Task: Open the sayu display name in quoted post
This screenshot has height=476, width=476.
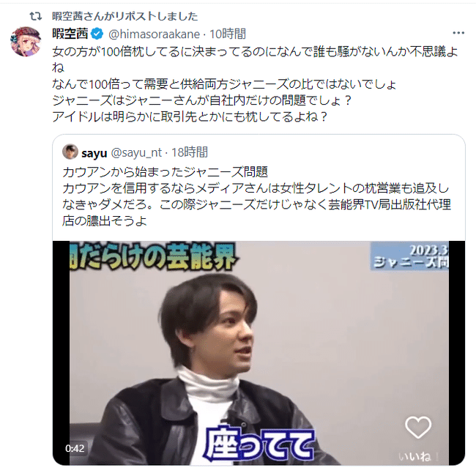Action: point(94,153)
